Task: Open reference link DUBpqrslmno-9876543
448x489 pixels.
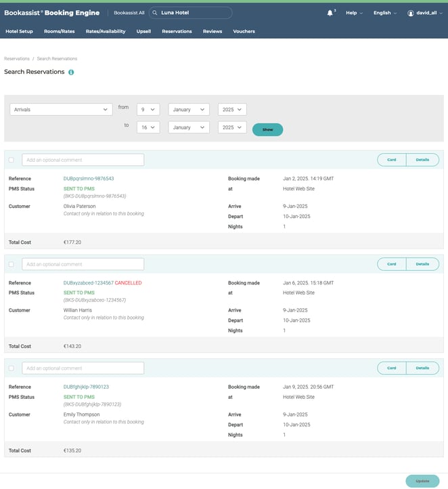Action: click(89, 179)
